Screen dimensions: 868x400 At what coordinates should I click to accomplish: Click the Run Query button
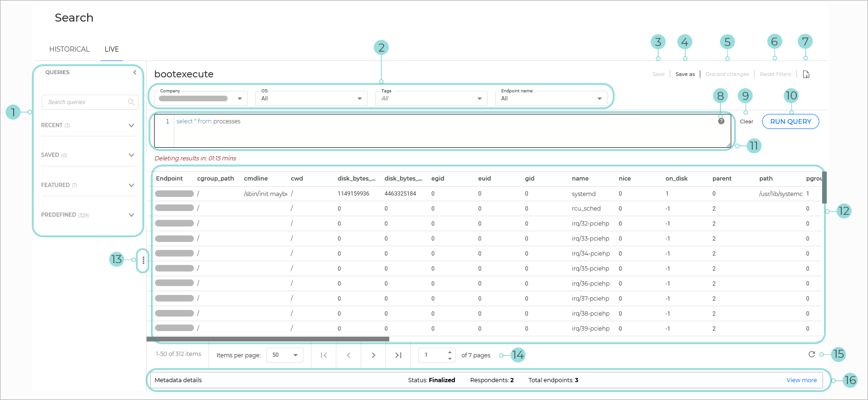tap(791, 121)
